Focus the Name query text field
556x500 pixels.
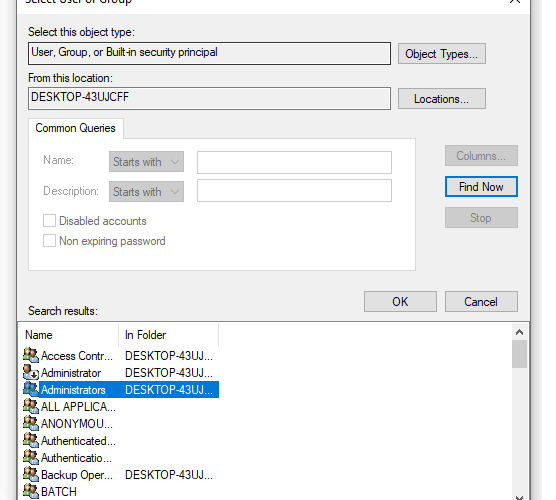pyautogui.click(x=294, y=162)
